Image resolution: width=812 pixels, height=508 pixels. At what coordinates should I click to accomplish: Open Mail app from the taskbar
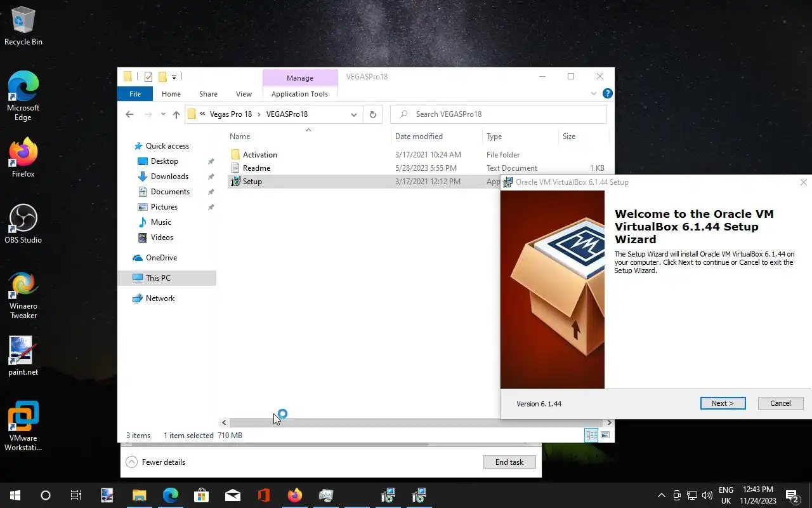(233, 495)
